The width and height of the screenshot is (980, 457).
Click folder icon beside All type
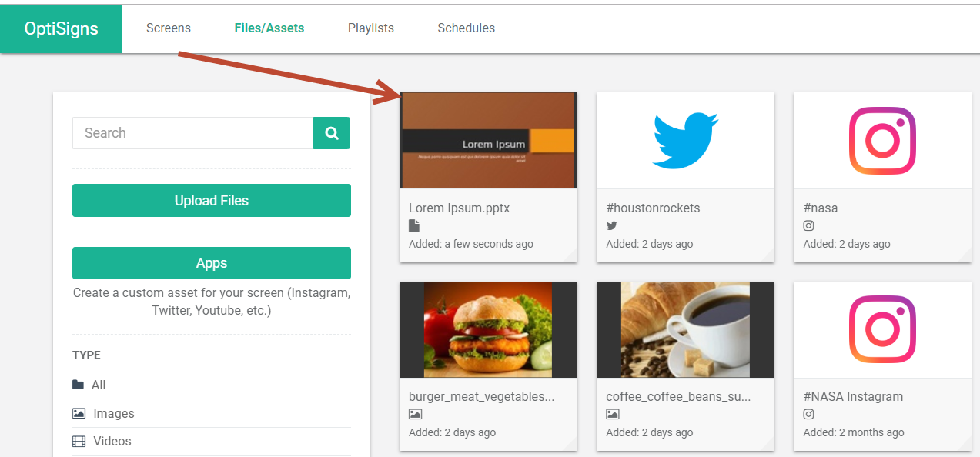tap(79, 385)
